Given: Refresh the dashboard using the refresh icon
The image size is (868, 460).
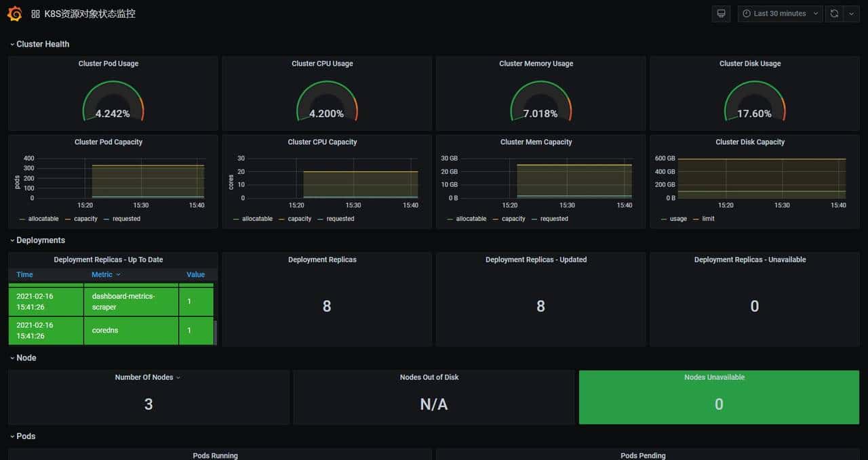Looking at the screenshot, I should point(834,13).
